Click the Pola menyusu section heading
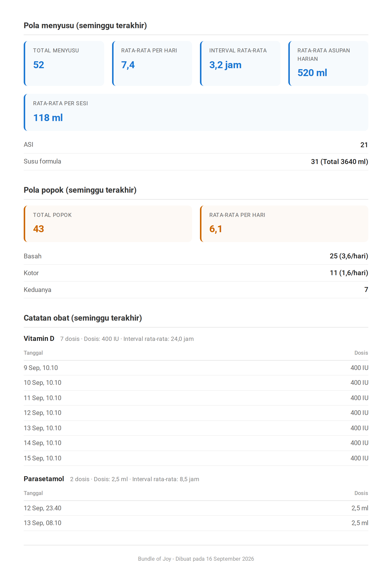This screenshot has width=392, height=577. click(85, 26)
